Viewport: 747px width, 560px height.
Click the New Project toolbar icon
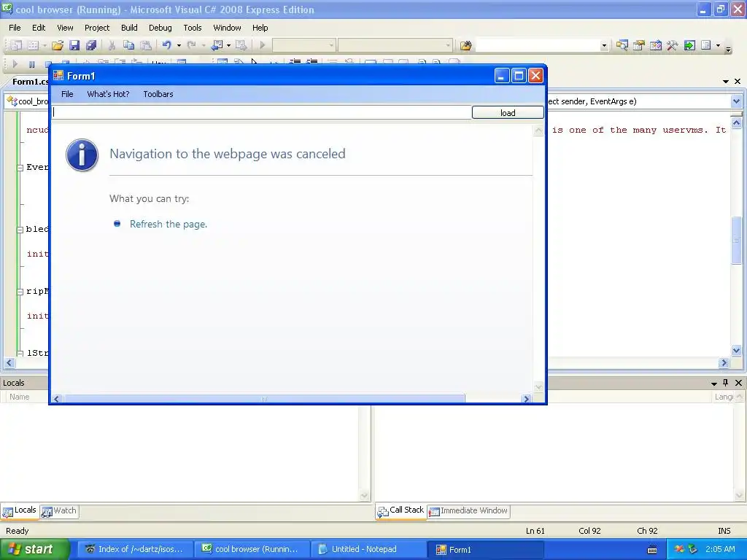coord(16,45)
